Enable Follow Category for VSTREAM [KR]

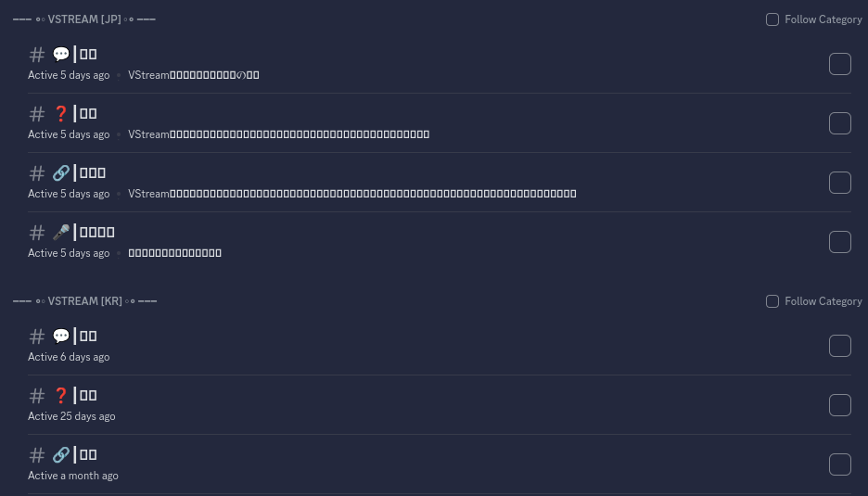coord(772,301)
